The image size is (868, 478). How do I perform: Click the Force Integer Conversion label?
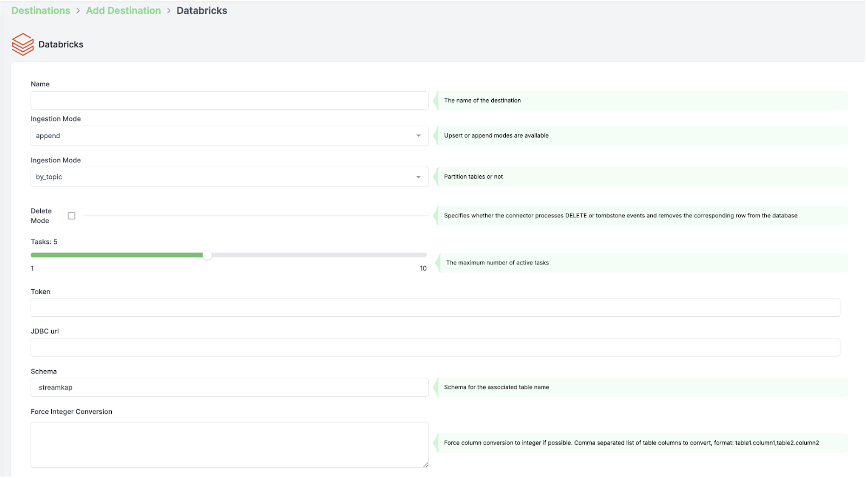[x=72, y=412]
